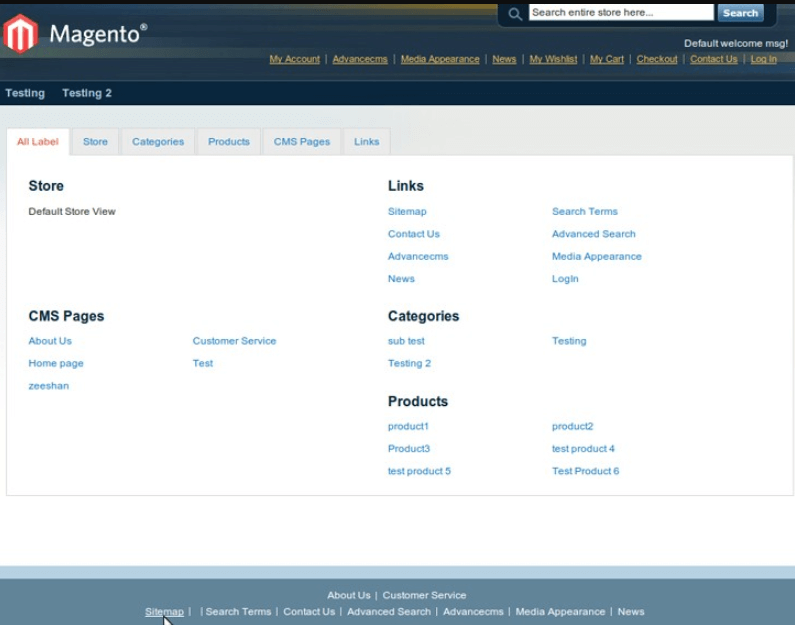Switch to the Categories tab
The width and height of the screenshot is (795, 625).
pos(158,142)
